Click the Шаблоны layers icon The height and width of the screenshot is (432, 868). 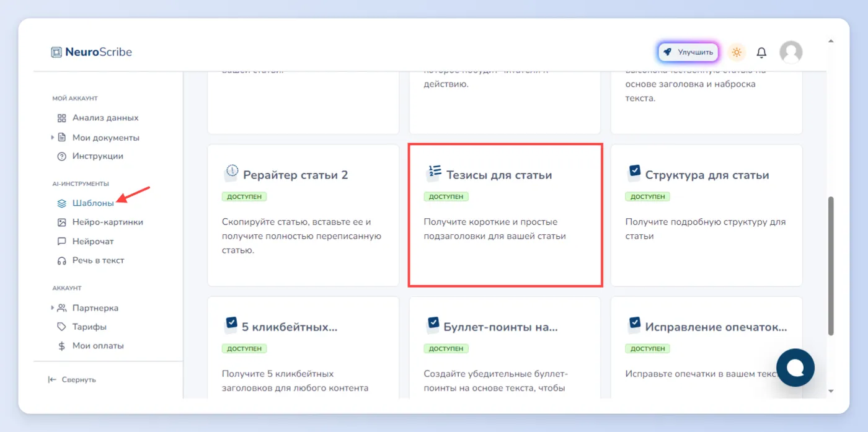(x=61, y=203)
